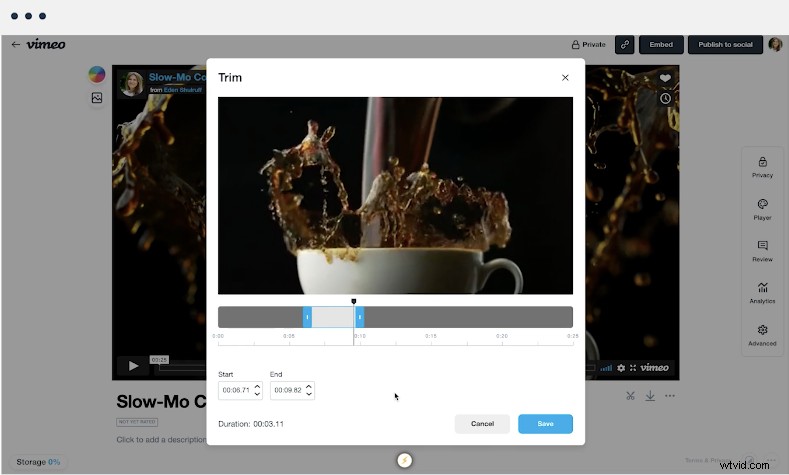Open the scissors trim tool icon

[630, 396]
